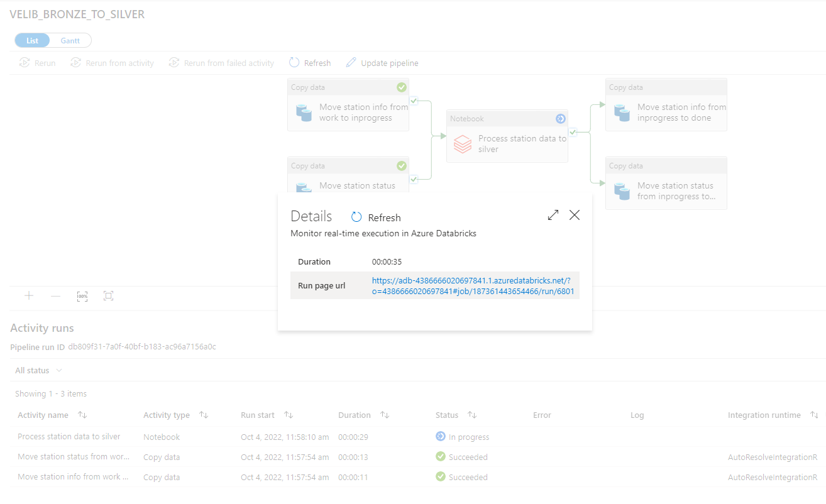
Task: Sort activity runs by Activity name
Action: coord(82,415)
